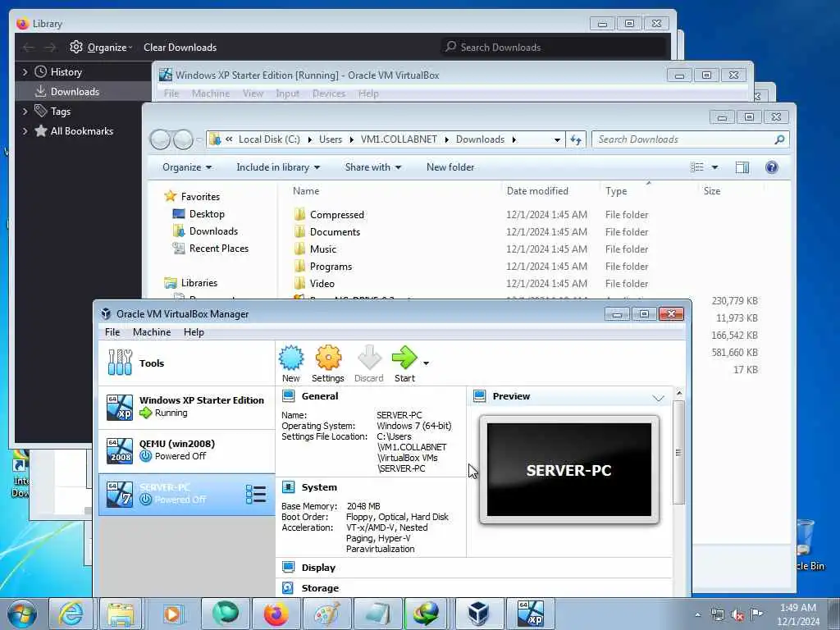The image size is (840, 630).
Task: Click the VirtualBox Manager details scrollbar
Action: pos(678,452)
